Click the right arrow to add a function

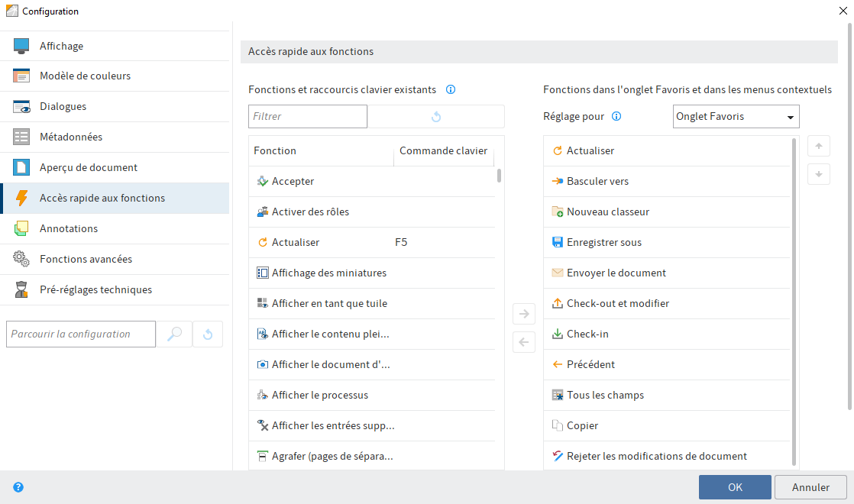524,313
